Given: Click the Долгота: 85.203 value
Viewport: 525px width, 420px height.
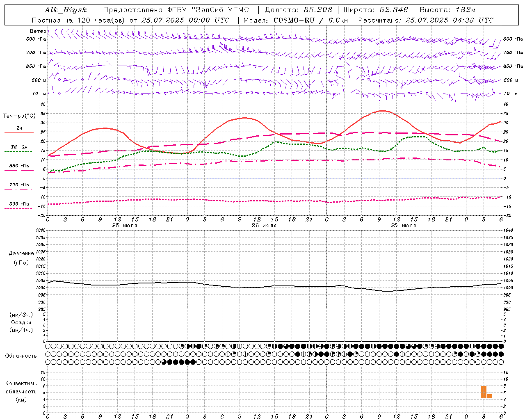Looking at the screenshot, I should (299, 10).
